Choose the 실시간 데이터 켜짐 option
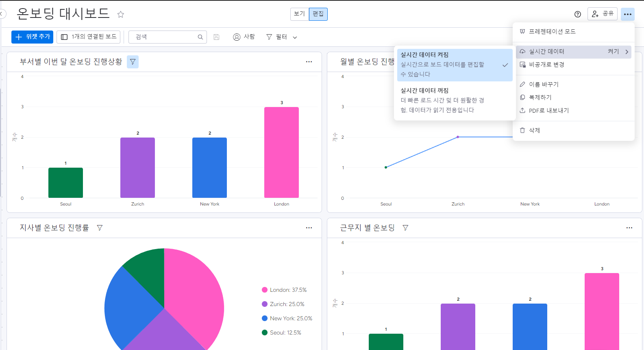644x350 pixels. [455, 65]
